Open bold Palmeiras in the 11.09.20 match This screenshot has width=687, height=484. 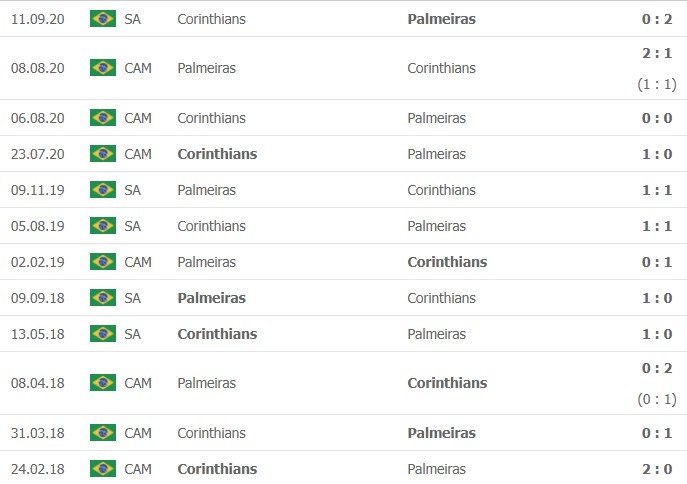[x=441, y=18]
